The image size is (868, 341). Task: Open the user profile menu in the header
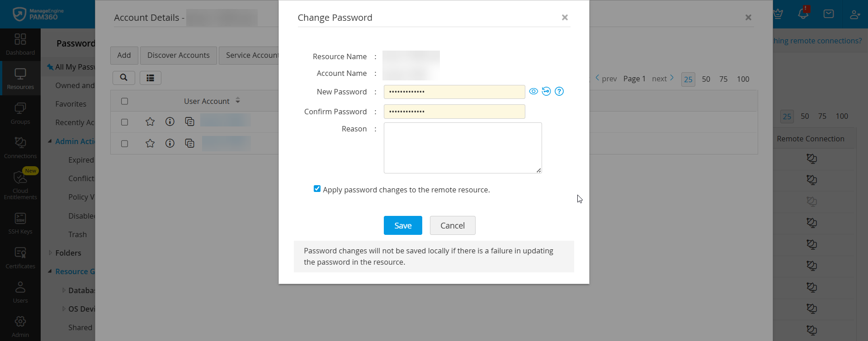click(855, 14)
